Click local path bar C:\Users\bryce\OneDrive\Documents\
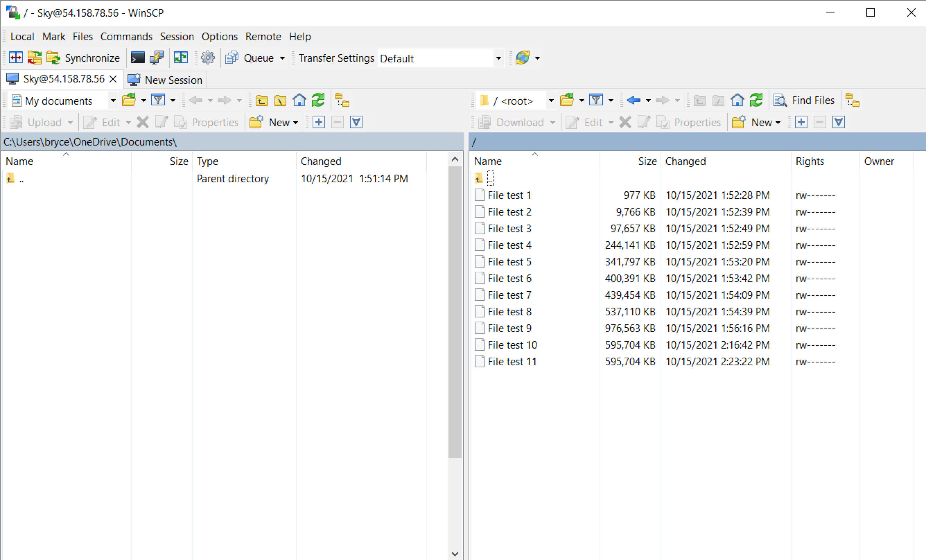 (232, 142)
